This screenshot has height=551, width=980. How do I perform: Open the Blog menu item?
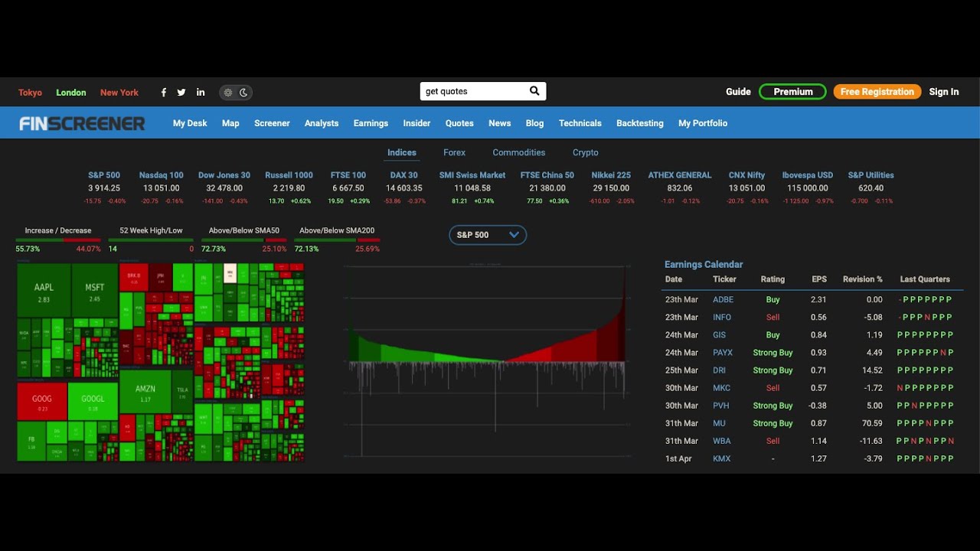534,123
